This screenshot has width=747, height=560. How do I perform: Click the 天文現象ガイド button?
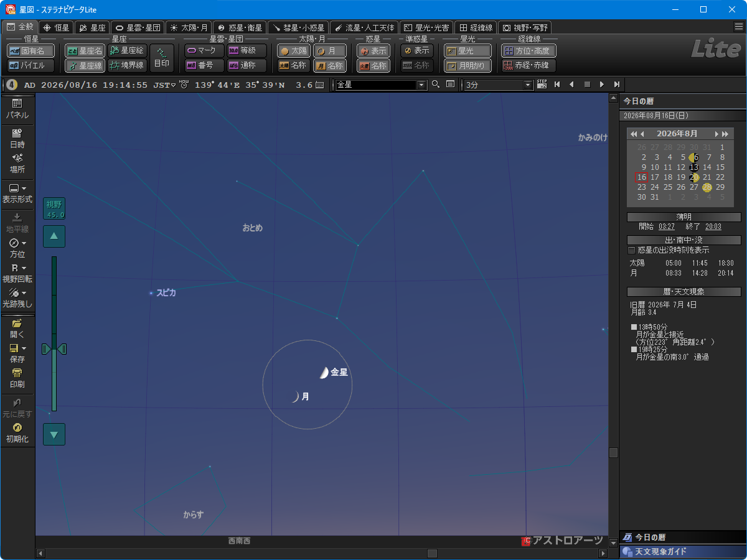pos(682,551)
